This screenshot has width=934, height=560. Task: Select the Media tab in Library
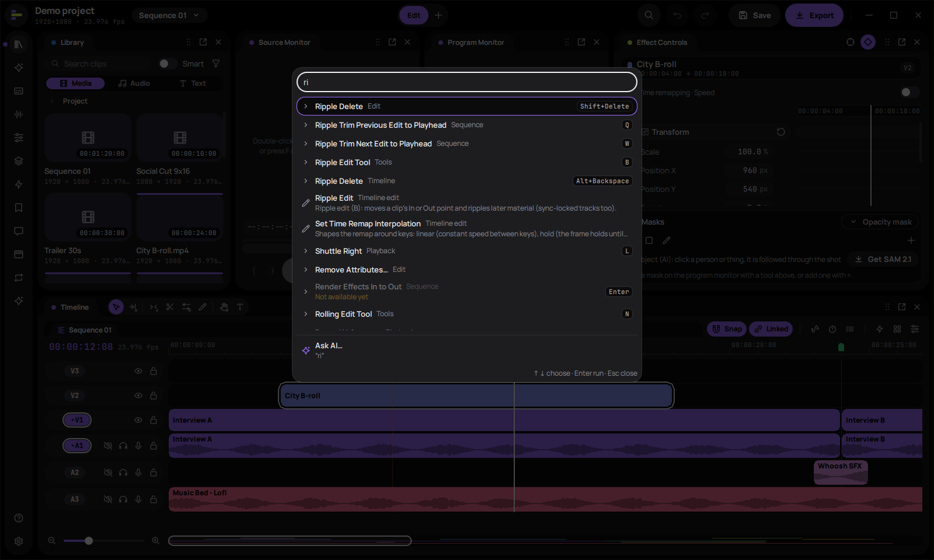coord(76,83)
